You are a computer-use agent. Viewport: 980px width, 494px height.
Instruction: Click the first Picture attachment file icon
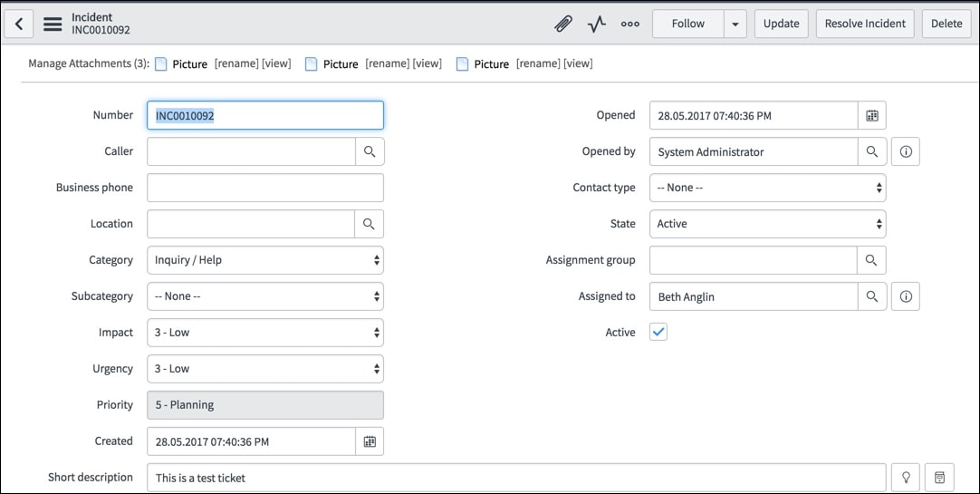161,63
